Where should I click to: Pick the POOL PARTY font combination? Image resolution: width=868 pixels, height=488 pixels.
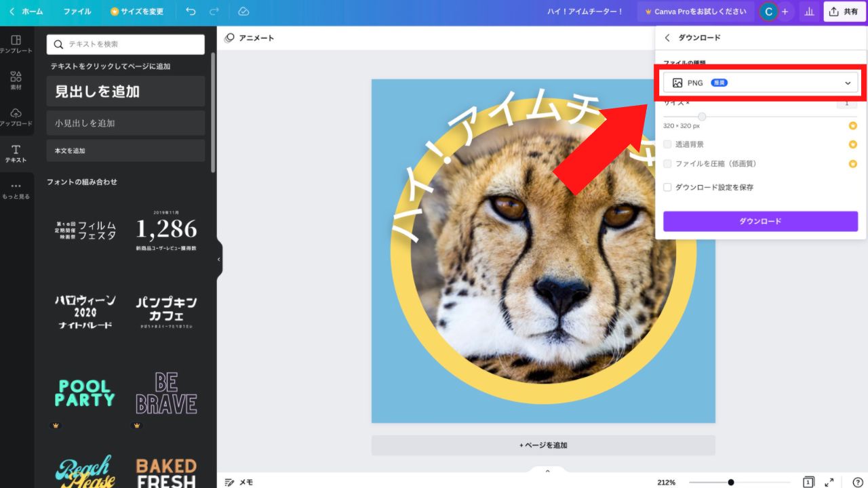85,393
